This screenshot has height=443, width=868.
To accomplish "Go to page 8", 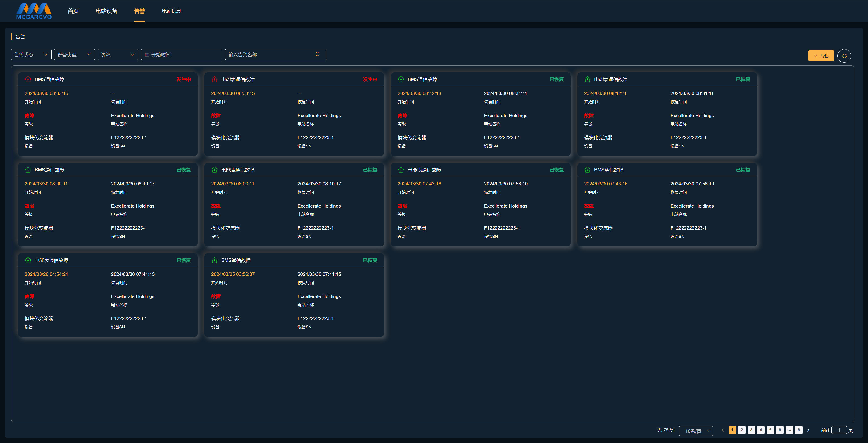I will click(x=799, y=430).
